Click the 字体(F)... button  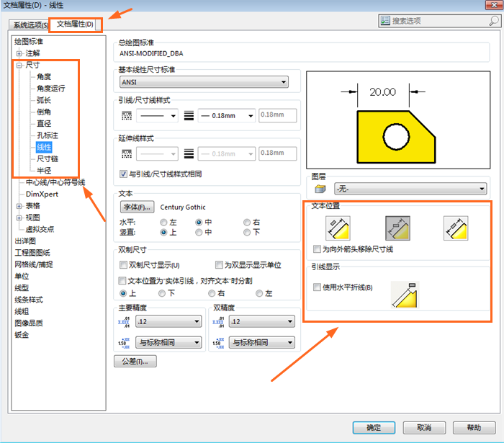point(137,207)
